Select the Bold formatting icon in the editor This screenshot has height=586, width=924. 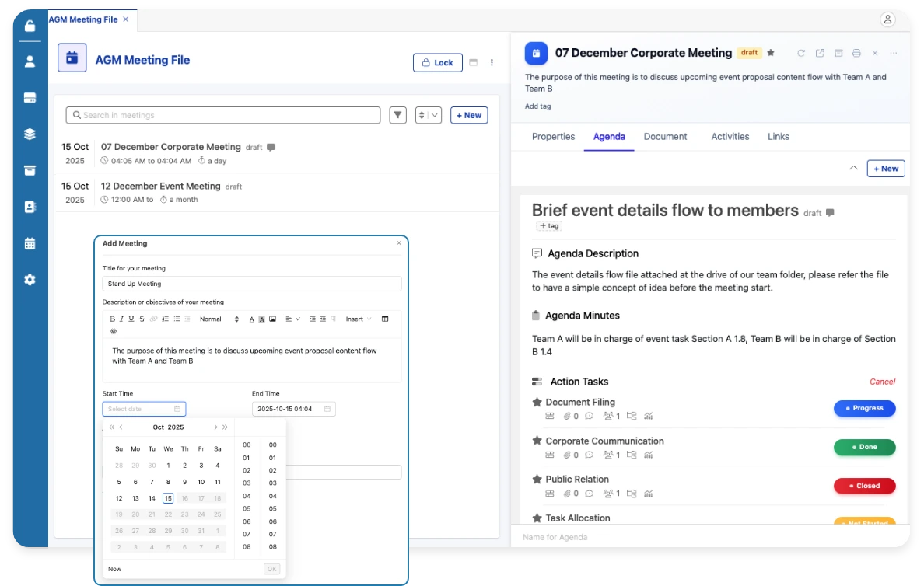click(112, 319)
